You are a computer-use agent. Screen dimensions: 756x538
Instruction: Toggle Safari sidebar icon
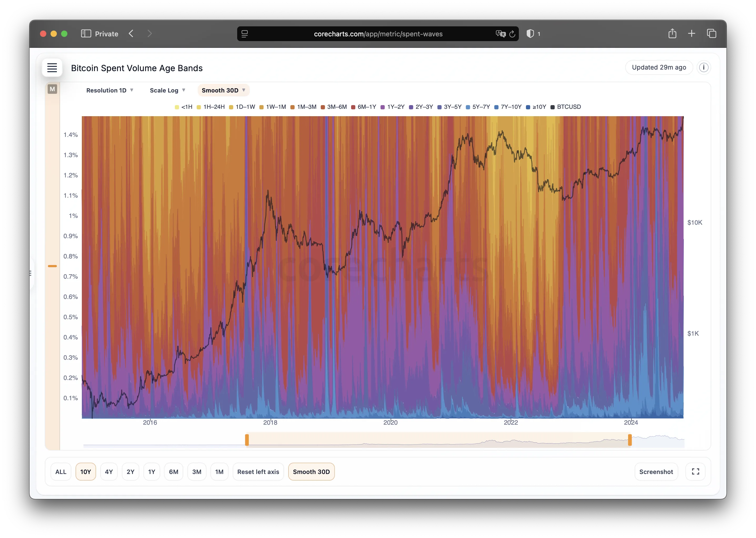[x=86, y=34]
